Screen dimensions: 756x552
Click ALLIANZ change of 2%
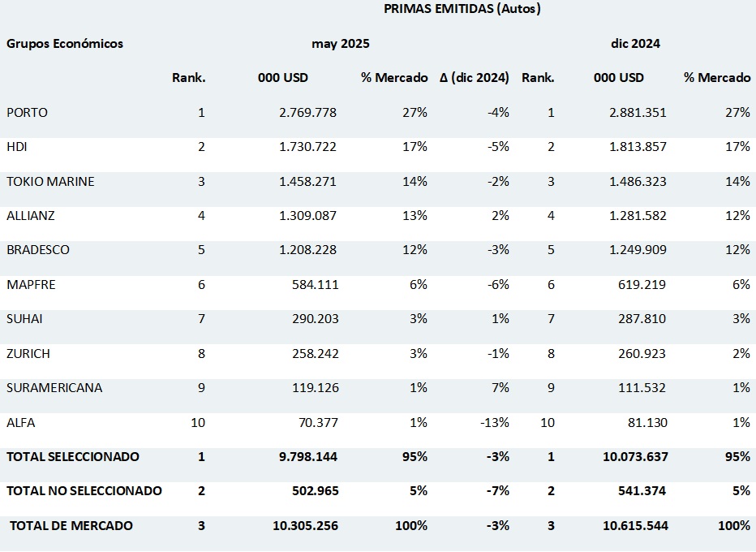(x=500, y=215)
